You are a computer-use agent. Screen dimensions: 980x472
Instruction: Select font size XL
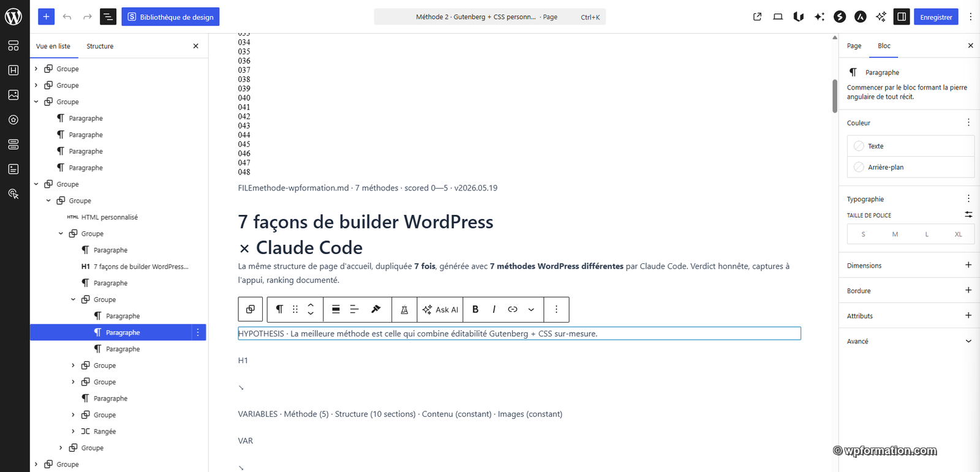point(958,234)
